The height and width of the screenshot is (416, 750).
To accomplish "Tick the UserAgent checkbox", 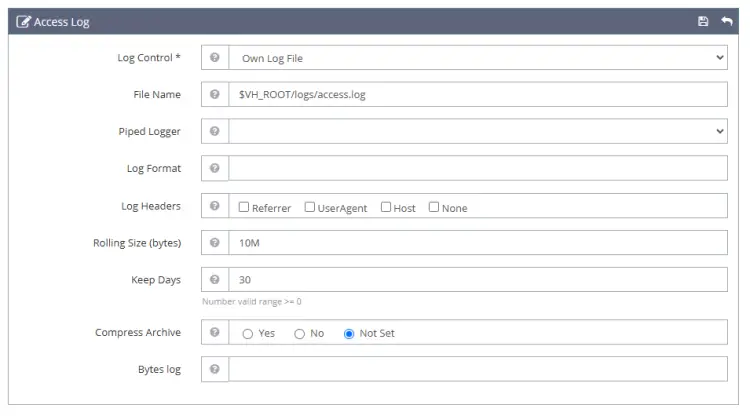I will pos(310,207).
